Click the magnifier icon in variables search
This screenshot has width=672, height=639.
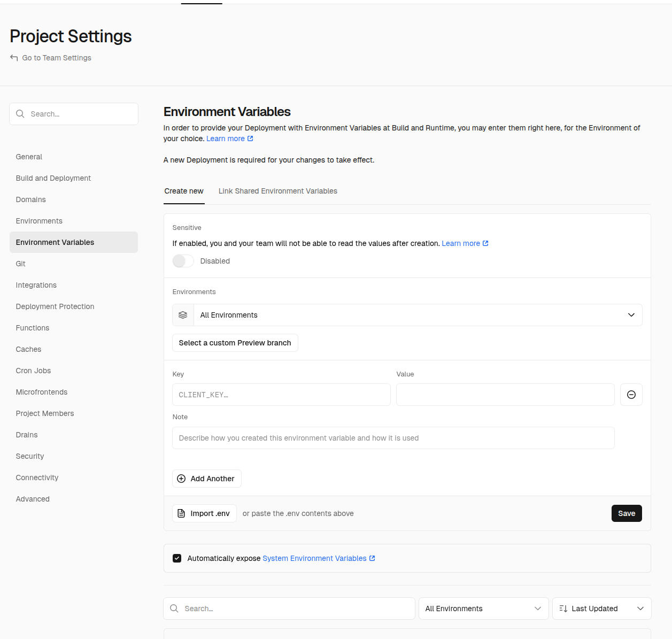click(174, 609)
